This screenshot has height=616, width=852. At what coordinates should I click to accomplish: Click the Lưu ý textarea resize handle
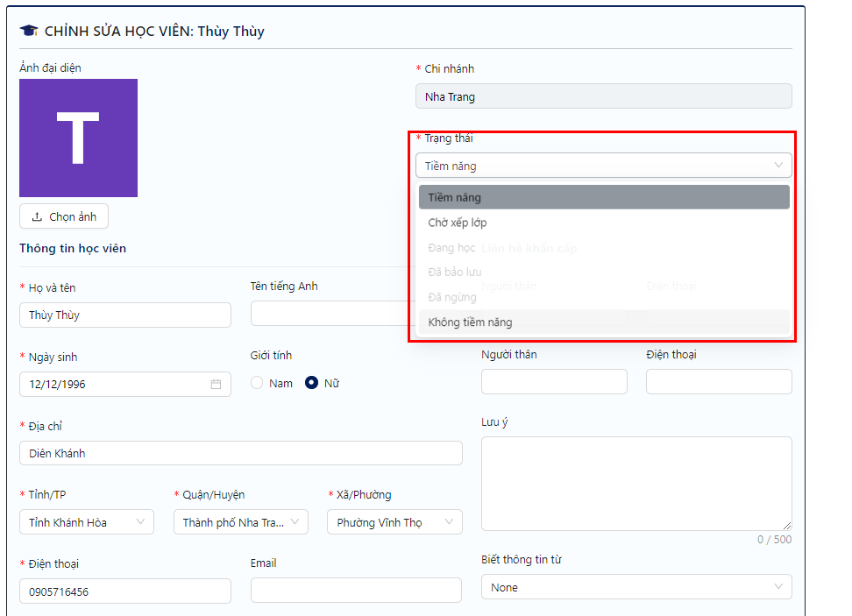(x=787, y=526)
